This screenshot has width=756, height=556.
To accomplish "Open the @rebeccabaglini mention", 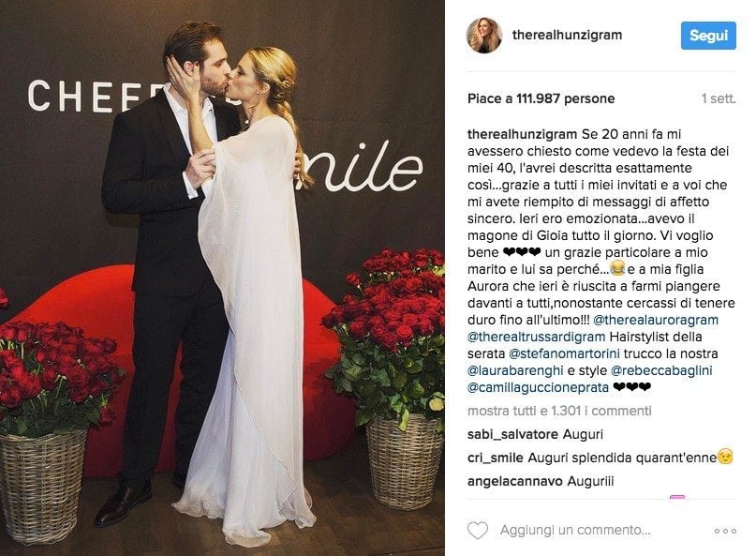I will click(x=661, y=370).
